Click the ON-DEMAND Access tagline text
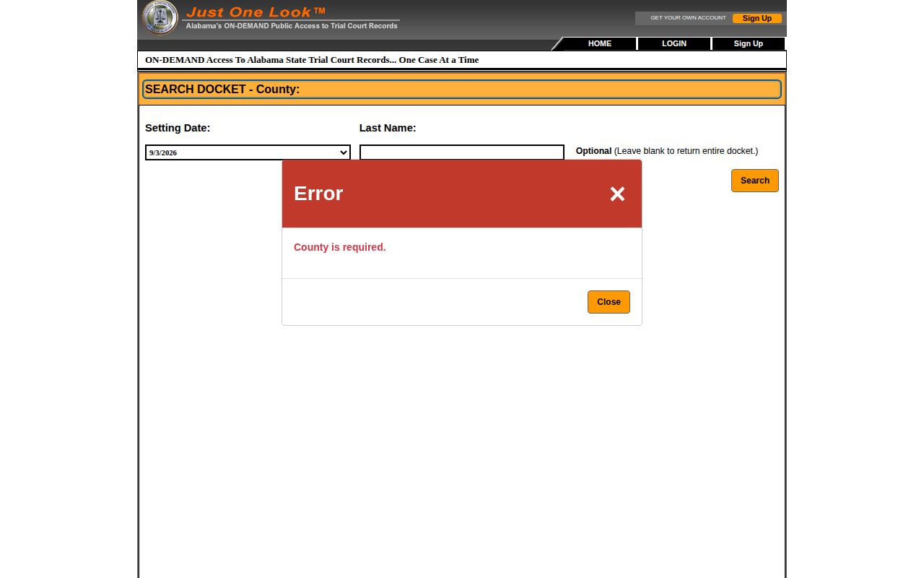 pyautogui.click(x=312, y=60)
